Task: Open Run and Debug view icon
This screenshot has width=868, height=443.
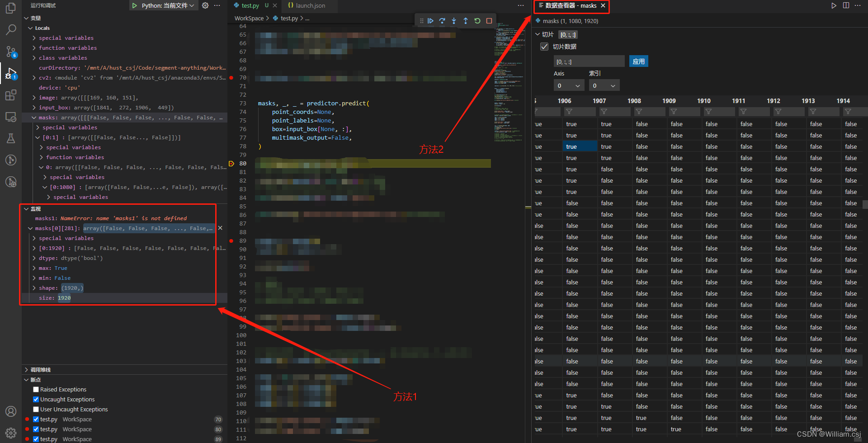Action: click(x=11, y=73)
